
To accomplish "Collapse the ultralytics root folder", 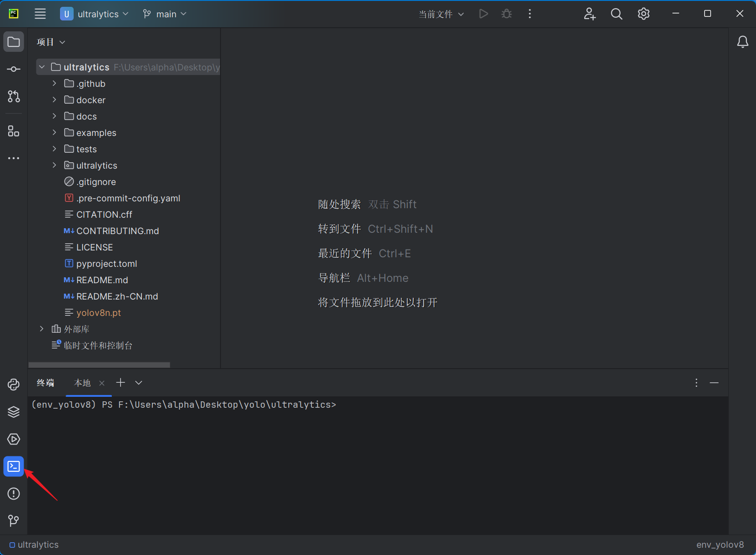I will point(42,67).
